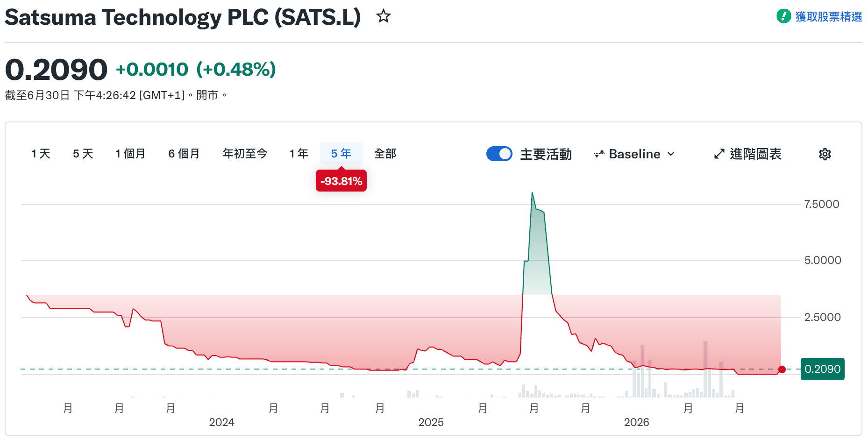Image resolution: width=868 pixels, height=441 pixels.
Task: Open the 進階圖表 advanced chart
Action: pyautogui.click(x=748, y=154)
